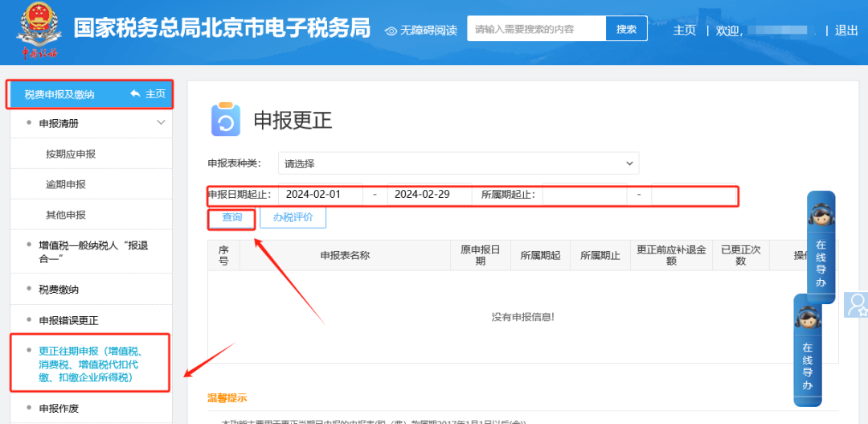Click the 更正前应补退金额 column header
The width and height of the screenshot is (868, 424).
(671, 256)
